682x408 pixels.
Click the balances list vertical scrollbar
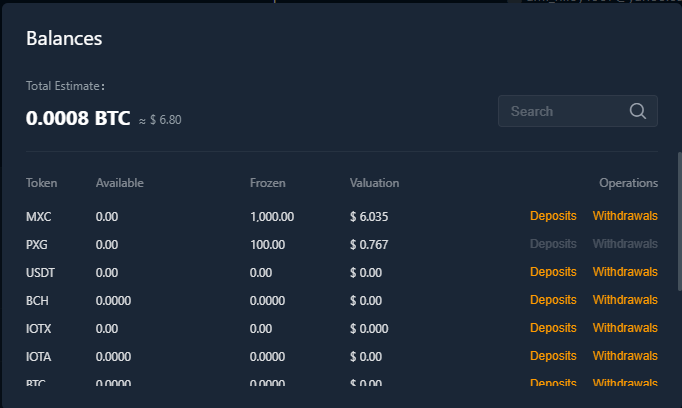(679, 220)
